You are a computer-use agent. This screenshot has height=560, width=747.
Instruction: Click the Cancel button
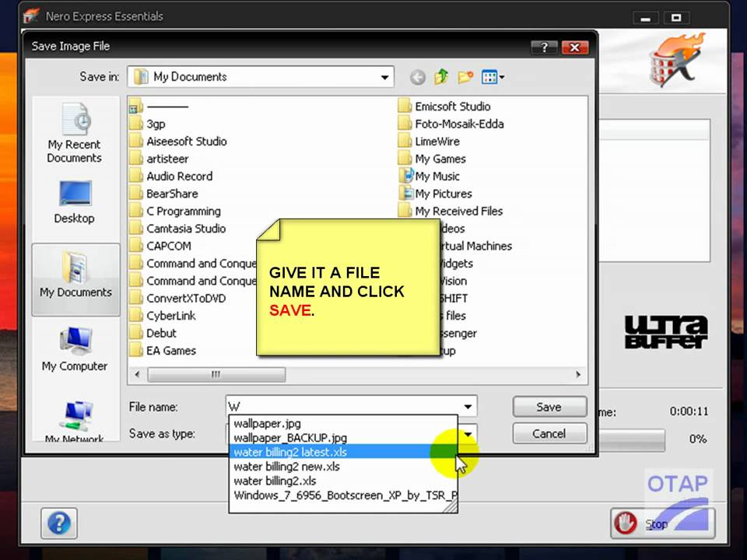click(x=549, y=433)
